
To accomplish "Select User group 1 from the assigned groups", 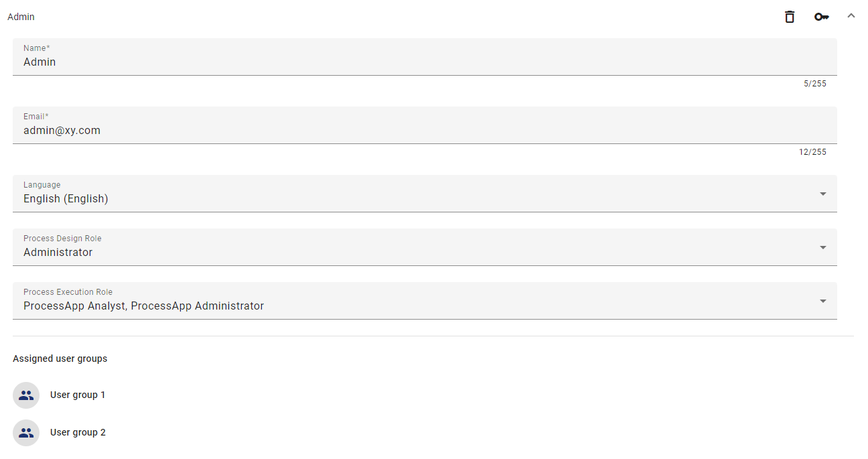I will coord(78,395).
